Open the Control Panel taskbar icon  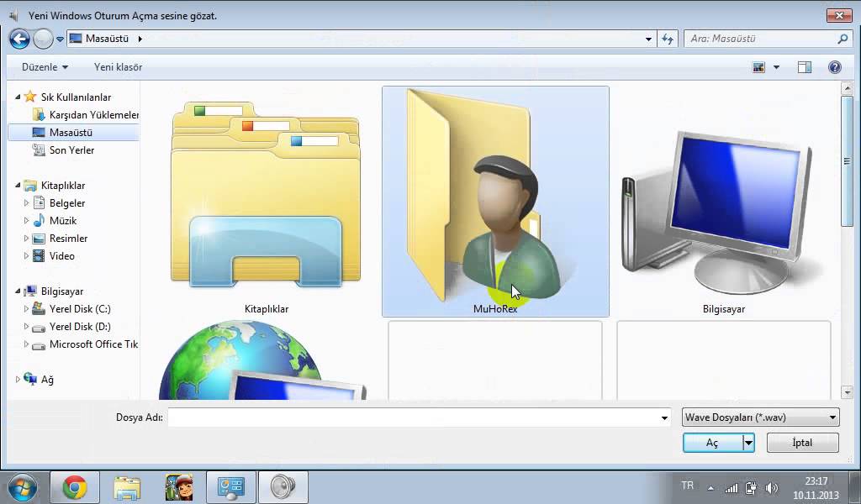click(x=230, y=487)
